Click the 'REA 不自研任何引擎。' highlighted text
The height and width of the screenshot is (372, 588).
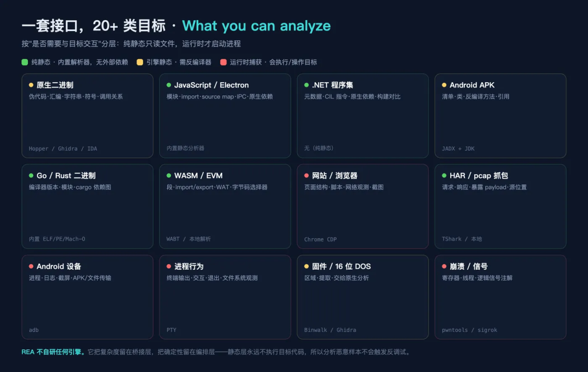[x=53, y=352]
